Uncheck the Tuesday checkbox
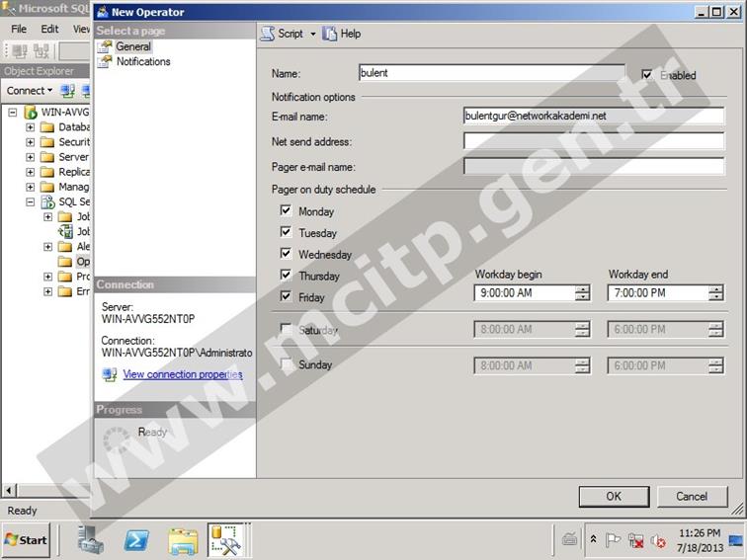 [286, 231]
